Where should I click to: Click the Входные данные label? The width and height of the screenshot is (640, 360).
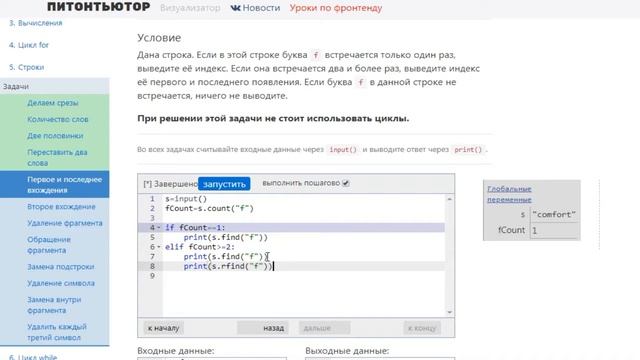[x=176, y=351]
